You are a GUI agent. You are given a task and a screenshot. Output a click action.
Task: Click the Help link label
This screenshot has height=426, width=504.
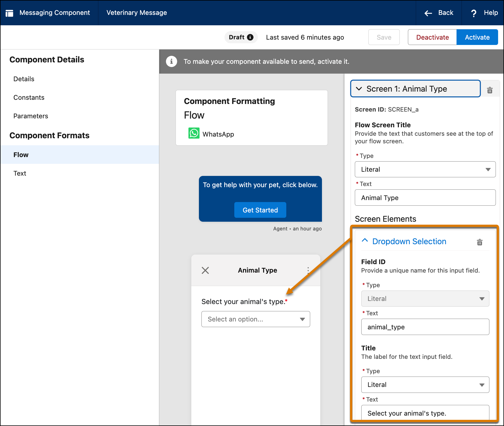click(x=491, y=13)
